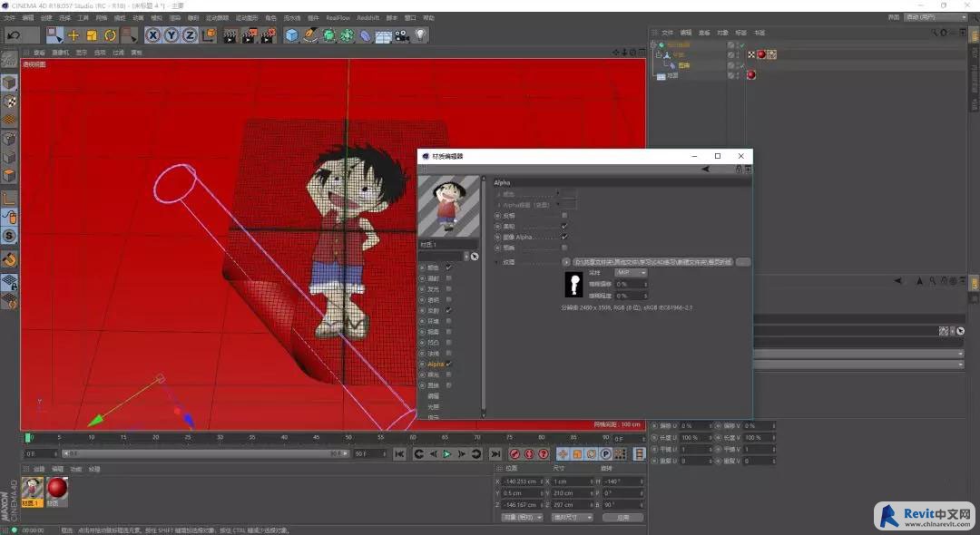
Task: Open the 帮助 menu
Action: coord(428,18)
